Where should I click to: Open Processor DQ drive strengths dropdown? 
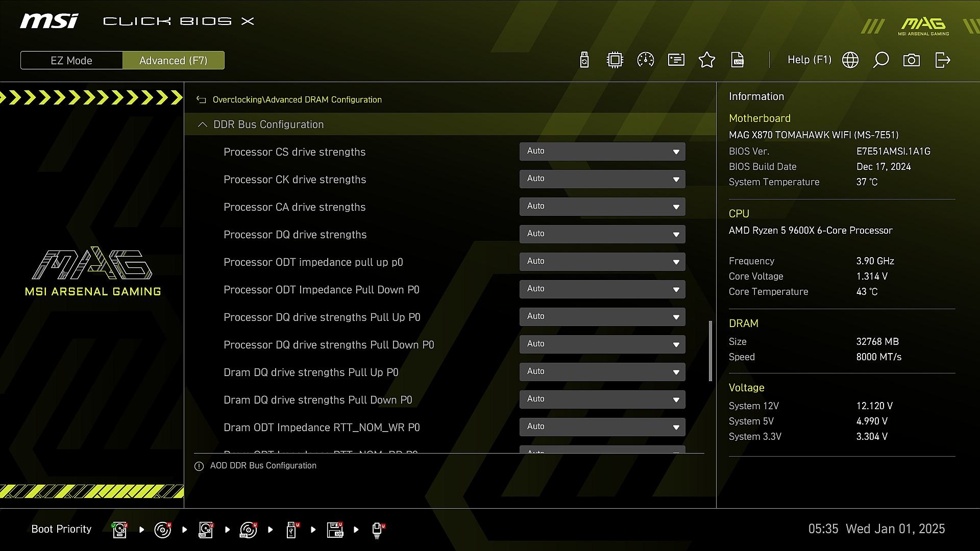[x=602, y=234]
